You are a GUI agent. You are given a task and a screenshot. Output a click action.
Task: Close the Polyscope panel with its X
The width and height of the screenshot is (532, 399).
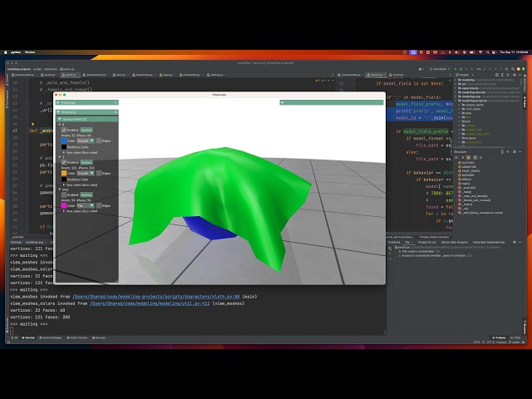point(116,102)
